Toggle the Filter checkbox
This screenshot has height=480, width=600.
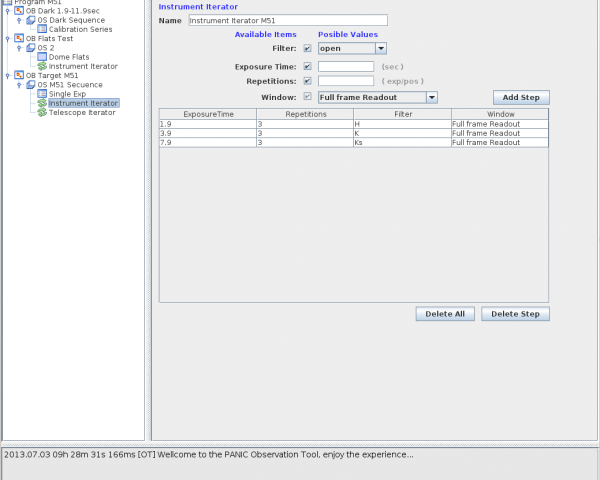307,48
